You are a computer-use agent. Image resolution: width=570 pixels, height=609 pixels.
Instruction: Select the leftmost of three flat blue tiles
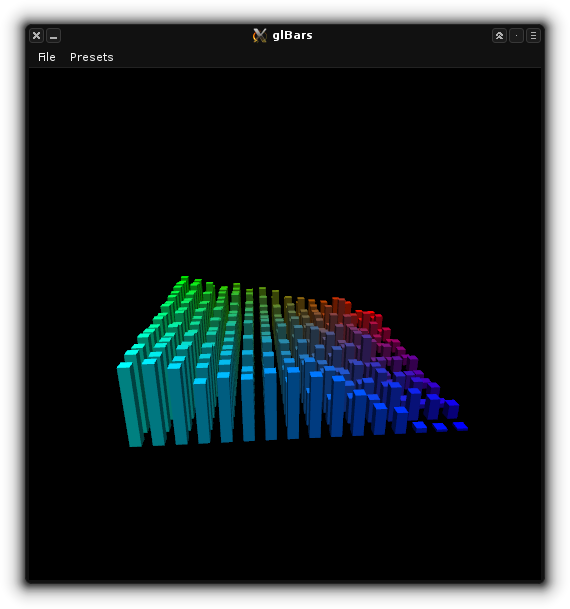tap(419, 426)
